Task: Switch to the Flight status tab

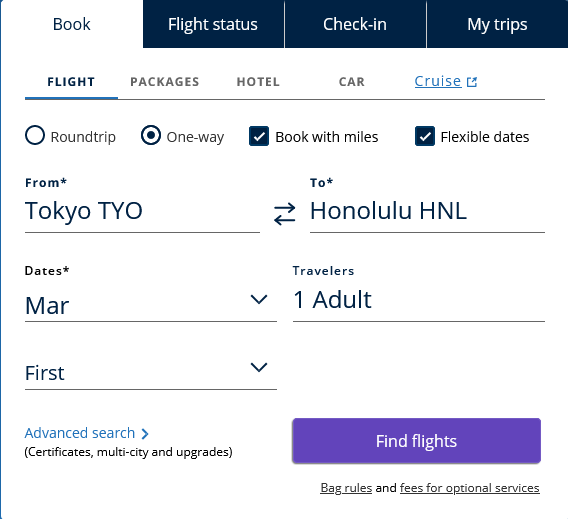Action: pos(213,24)
